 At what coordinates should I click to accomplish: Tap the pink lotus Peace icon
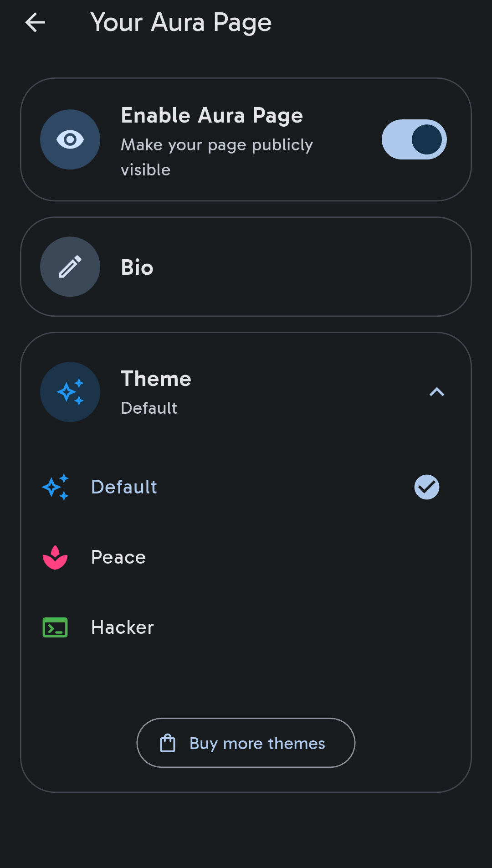[55, 557]
